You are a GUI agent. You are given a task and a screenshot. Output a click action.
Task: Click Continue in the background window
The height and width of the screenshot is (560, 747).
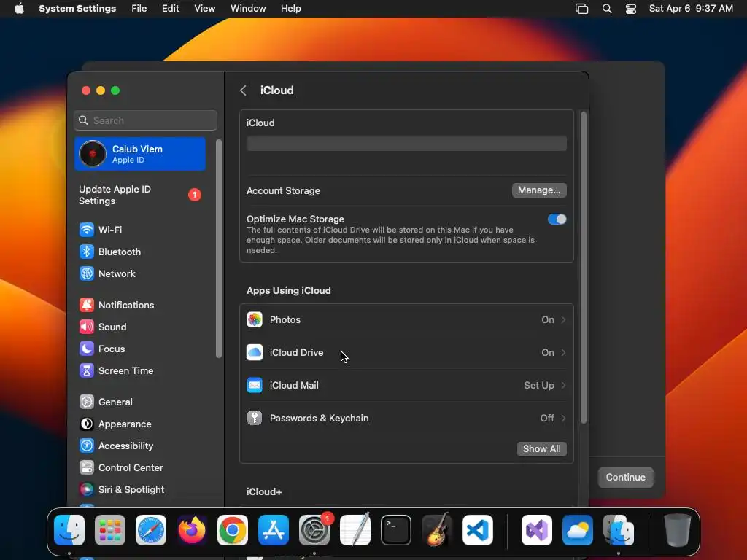pos(625,477)
